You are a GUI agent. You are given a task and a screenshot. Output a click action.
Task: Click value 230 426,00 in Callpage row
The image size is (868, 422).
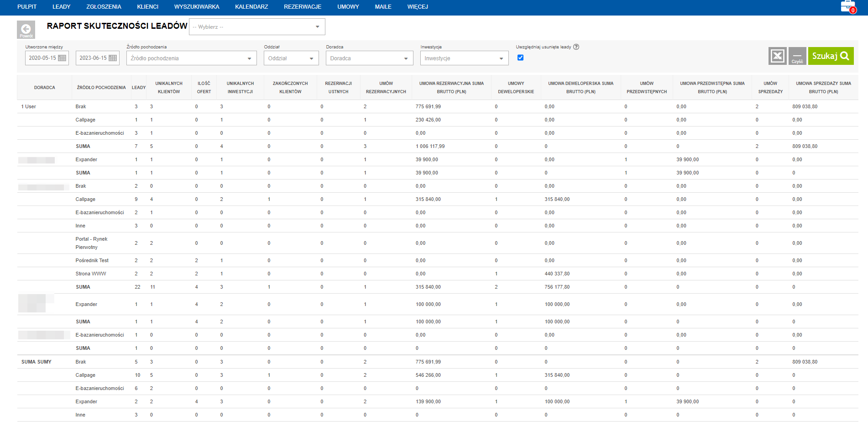click(x=428, y=120)
